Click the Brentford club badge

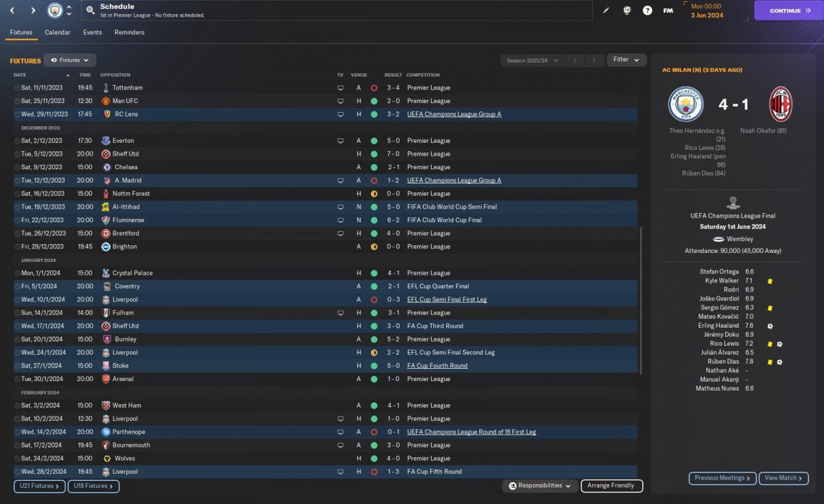[x=106, y=233]
